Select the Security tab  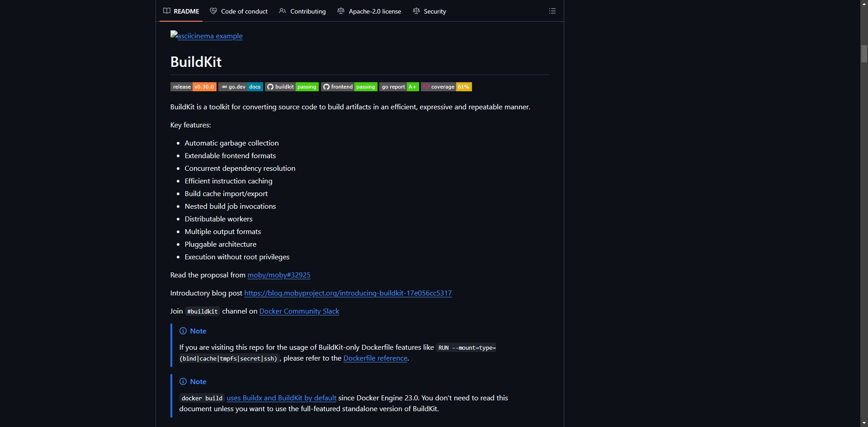[x=429, y=11]
